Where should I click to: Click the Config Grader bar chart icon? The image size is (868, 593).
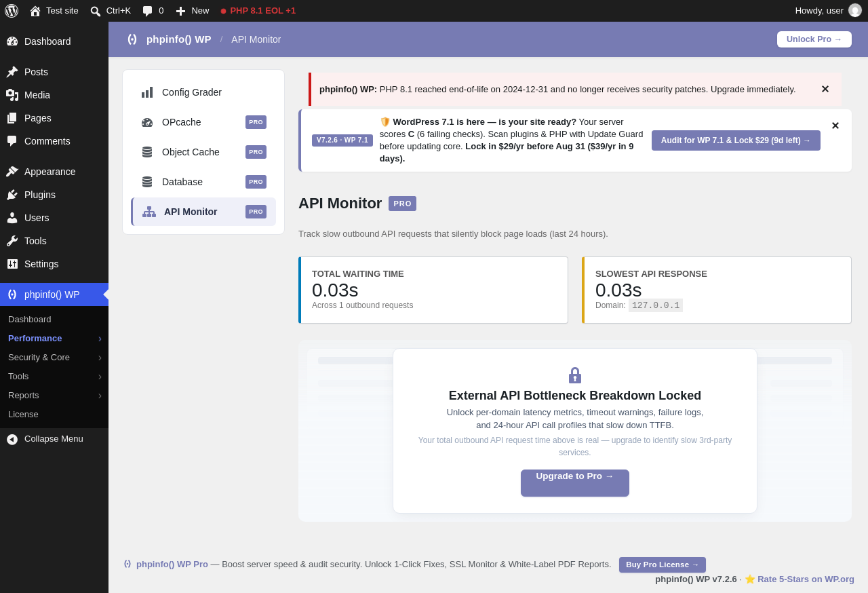pos(147,92)
